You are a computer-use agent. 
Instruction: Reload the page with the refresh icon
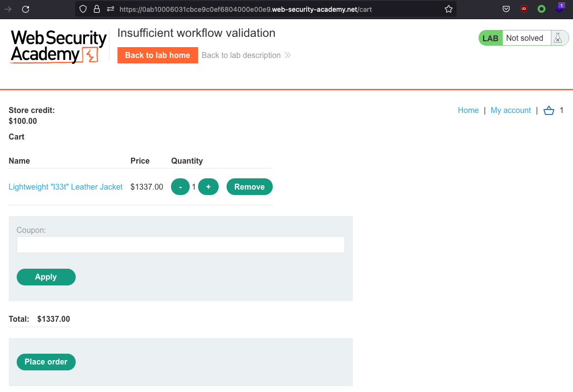tap(26, 9)
